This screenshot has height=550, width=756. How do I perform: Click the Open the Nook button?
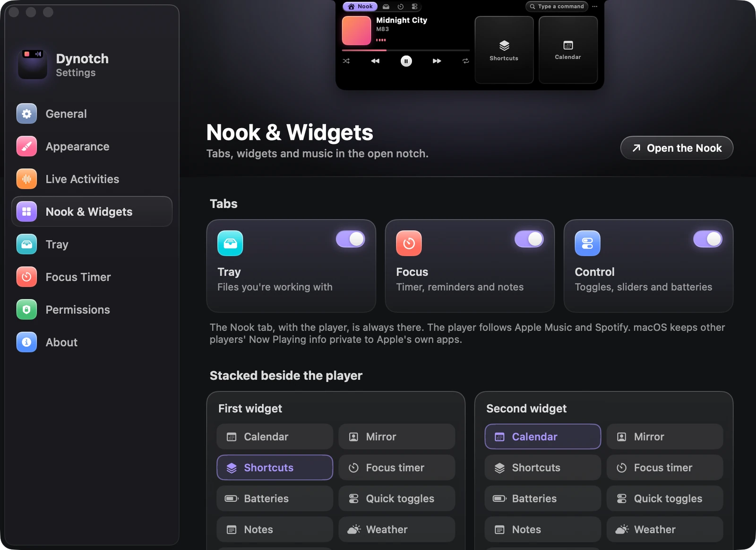pos(677,148)
